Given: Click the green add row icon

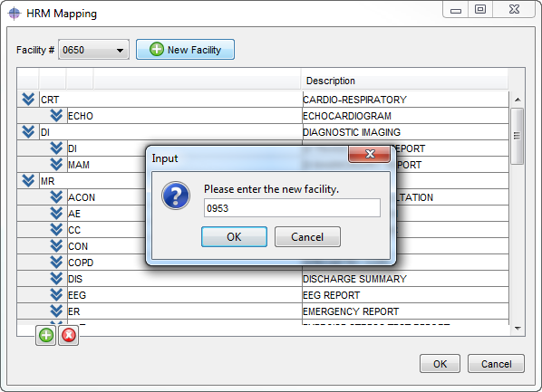Looking at the screenshot, I should coord(45,335).
